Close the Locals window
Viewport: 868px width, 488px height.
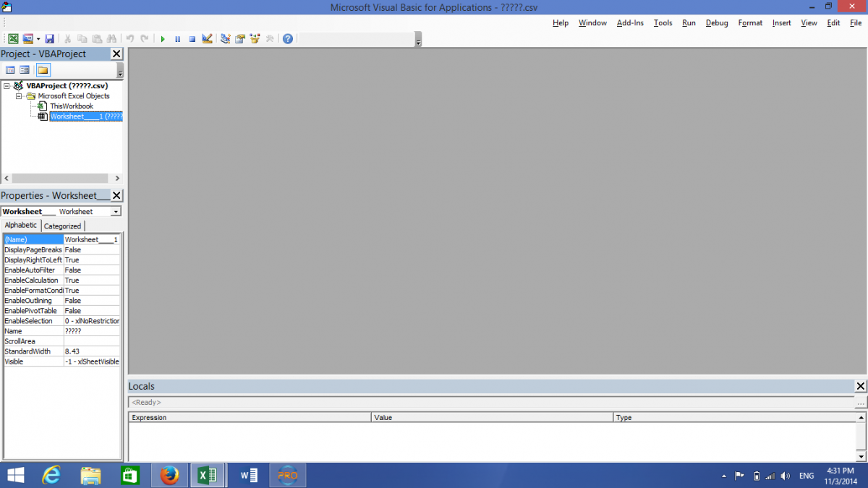(860, 387)
